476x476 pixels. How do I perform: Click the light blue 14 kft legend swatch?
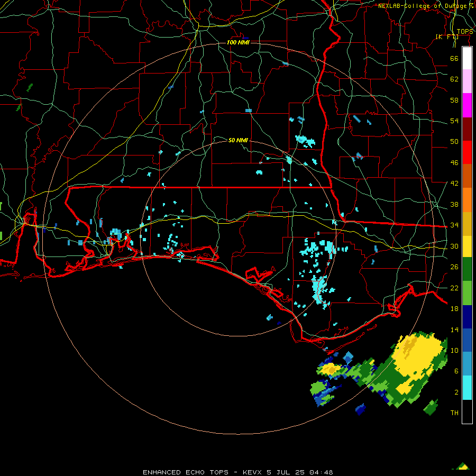pos(467,364)
